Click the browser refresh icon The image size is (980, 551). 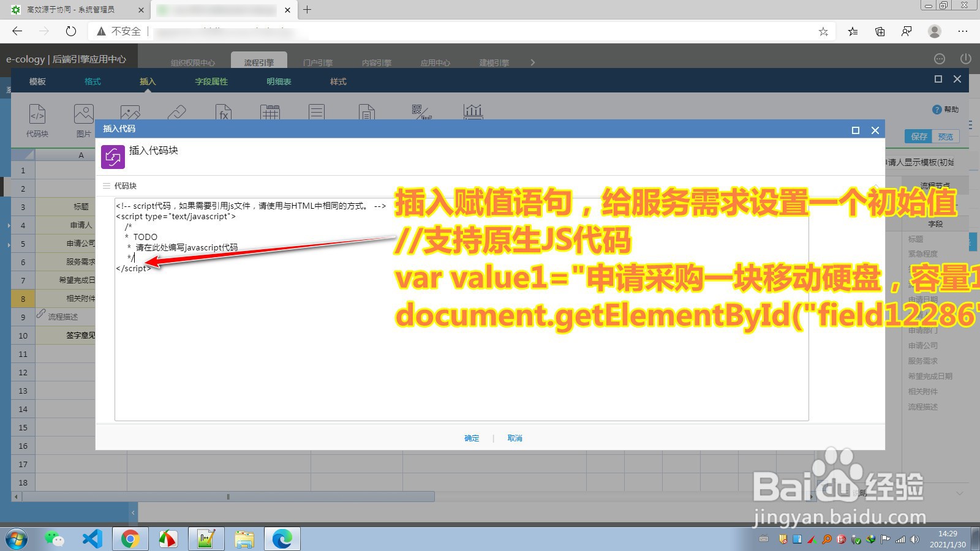pyautogui.click(x=71, y=31)
